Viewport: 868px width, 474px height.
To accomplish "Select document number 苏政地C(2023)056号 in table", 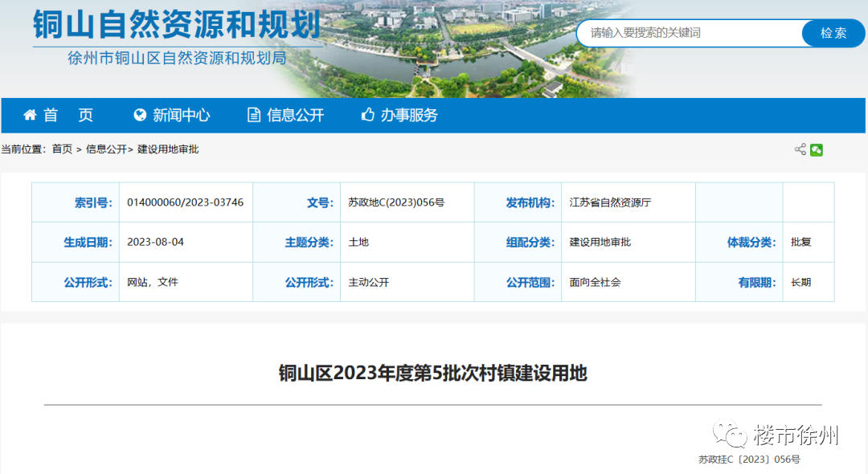I will click(x=396, y=202).
